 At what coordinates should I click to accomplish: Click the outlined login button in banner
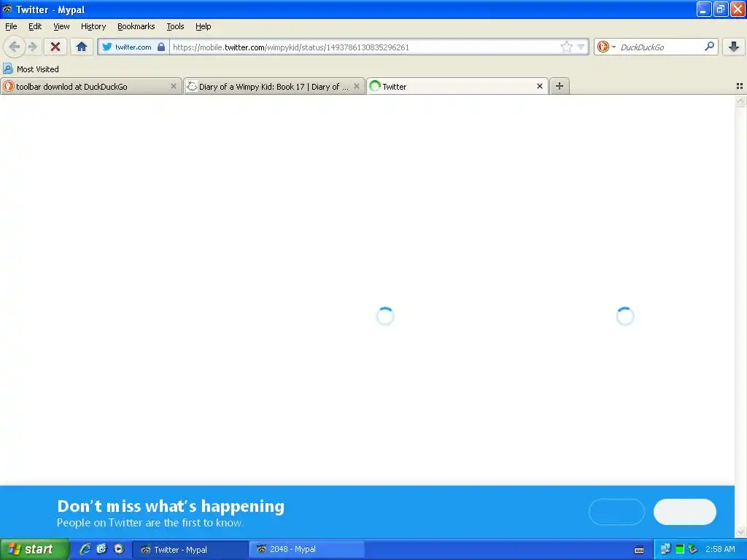(617, 512)
